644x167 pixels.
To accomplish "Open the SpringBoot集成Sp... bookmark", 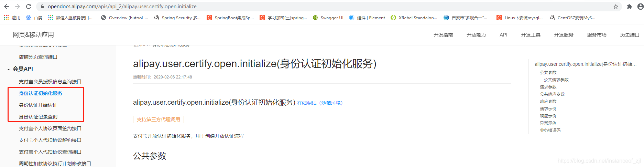I will pyautogui.click(x=230, y=18).
